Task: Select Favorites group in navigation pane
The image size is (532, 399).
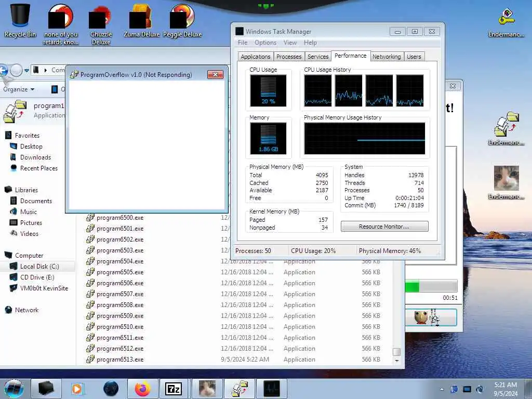Action: click(27, 136)
